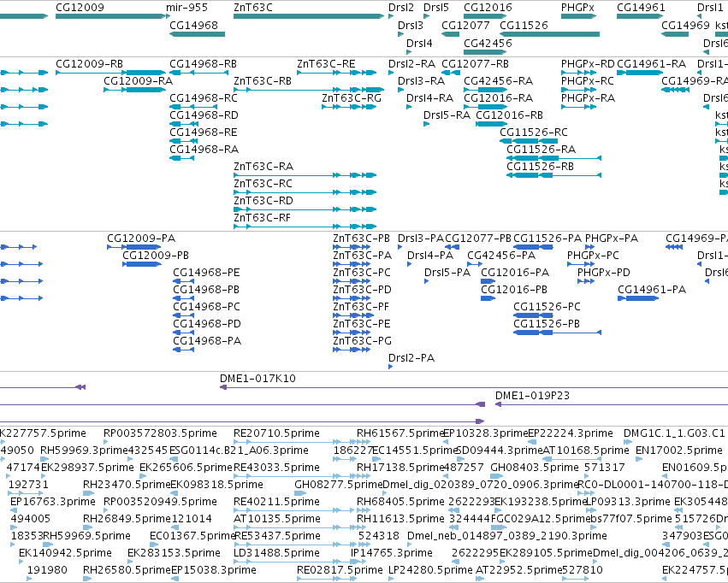Click transcript Drsl2-RA

[x=411, y=64]
